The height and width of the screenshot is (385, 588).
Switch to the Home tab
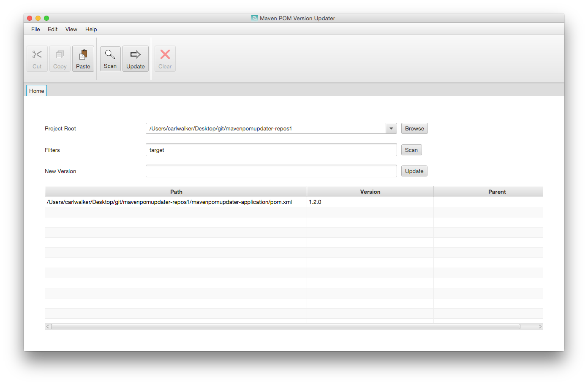point(37,91)
